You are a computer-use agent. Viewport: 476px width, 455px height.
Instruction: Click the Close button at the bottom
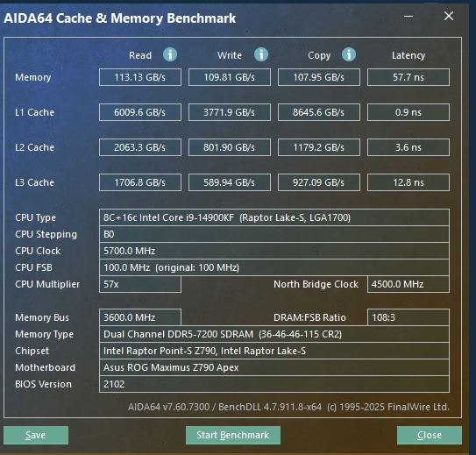430,435
